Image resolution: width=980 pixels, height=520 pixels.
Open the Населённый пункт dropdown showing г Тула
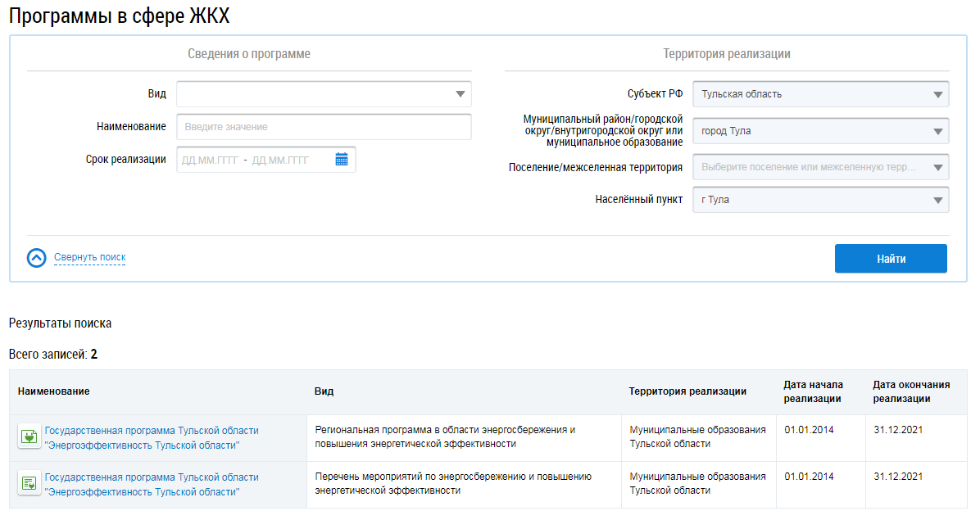point(820,200)
